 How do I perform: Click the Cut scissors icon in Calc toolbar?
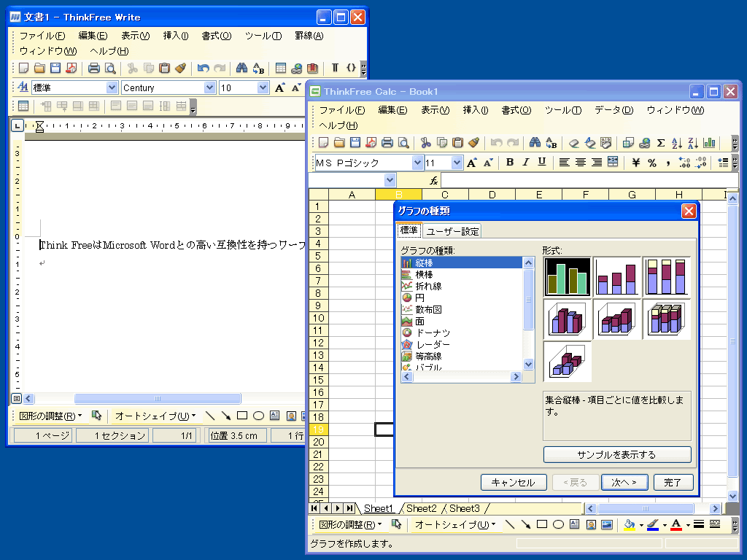click(425, 142)
